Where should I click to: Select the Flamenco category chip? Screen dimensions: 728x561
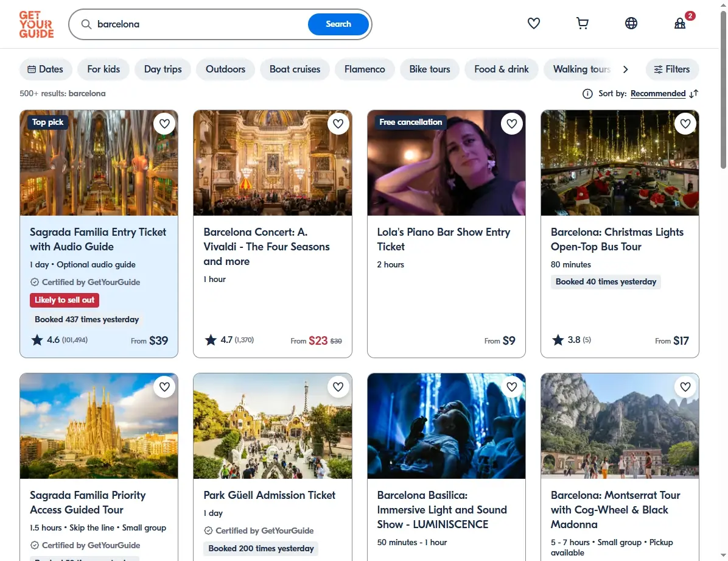(x=365, y=69)
